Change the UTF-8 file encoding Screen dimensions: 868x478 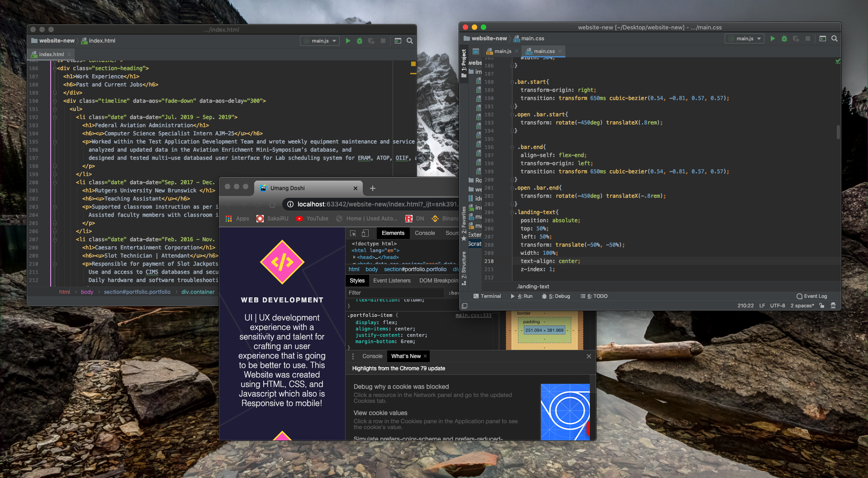778,306
